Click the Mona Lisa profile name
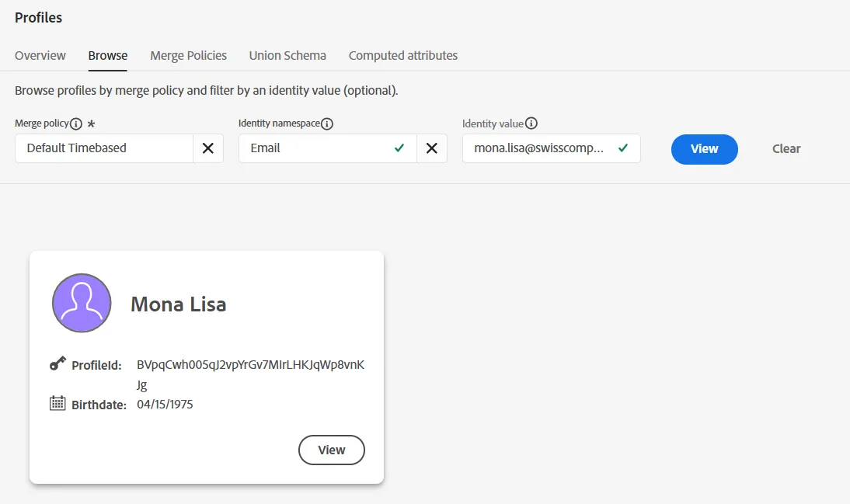The width and height of the screenshot is (850, 504). (179, 304)
